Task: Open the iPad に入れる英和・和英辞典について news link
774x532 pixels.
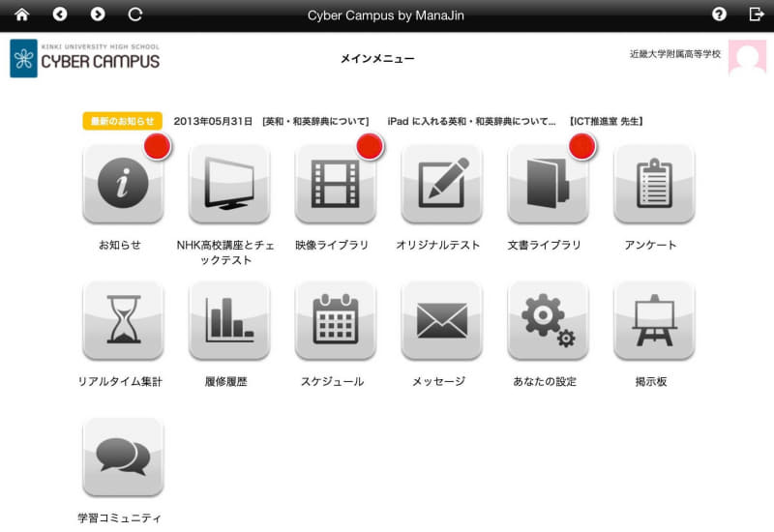Action: pos(471,122)
